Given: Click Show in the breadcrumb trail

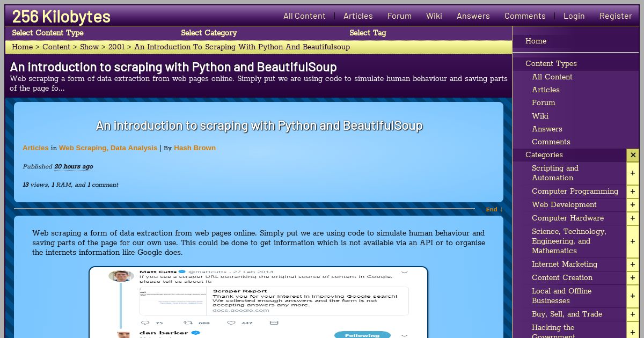Looking at the screenshot, I should pos(90,47).
